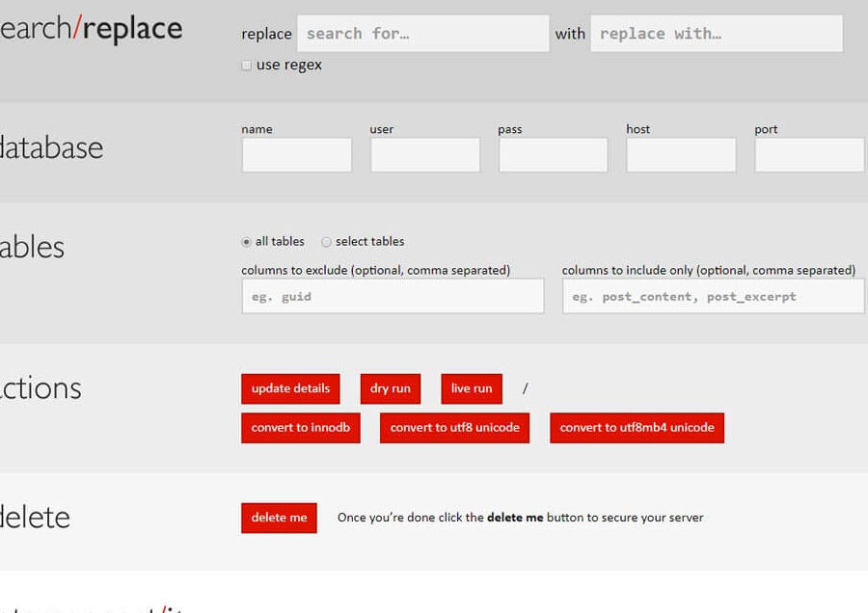Click the 'database' section heading

51,147
